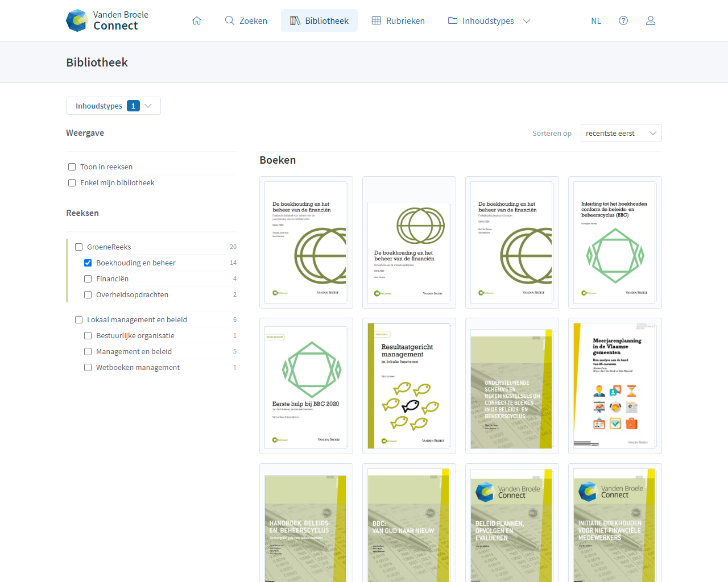Click the books icon in Bibliotheek tab
The height and width of the screenshot is (582, 728).
coord(295,20)
